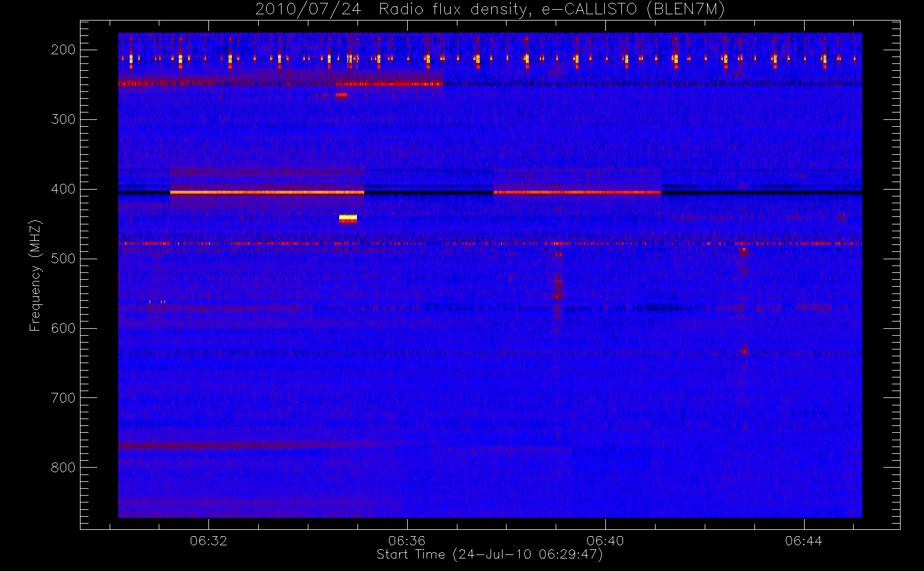Click the plot title 'Radio flux density, e-CALLISTO (BLEN7M)'

tap(552, 10)
